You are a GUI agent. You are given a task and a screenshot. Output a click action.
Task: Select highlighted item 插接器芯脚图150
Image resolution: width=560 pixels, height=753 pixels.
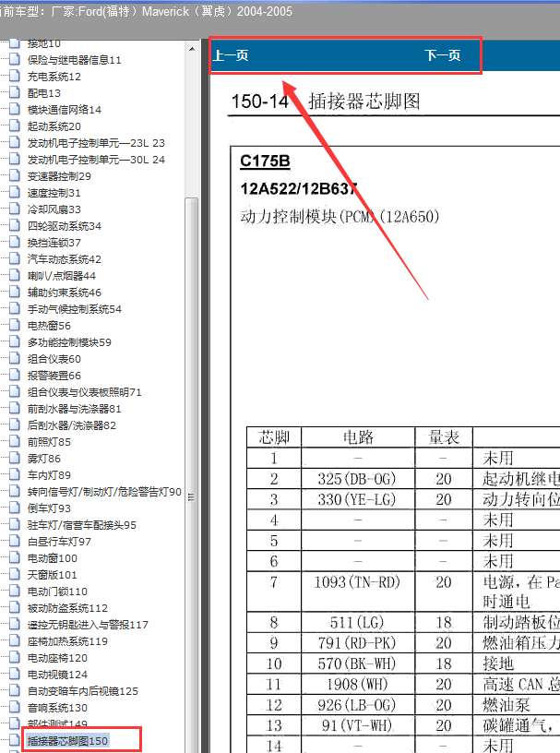pyautogui.click(x=67, y=741)
